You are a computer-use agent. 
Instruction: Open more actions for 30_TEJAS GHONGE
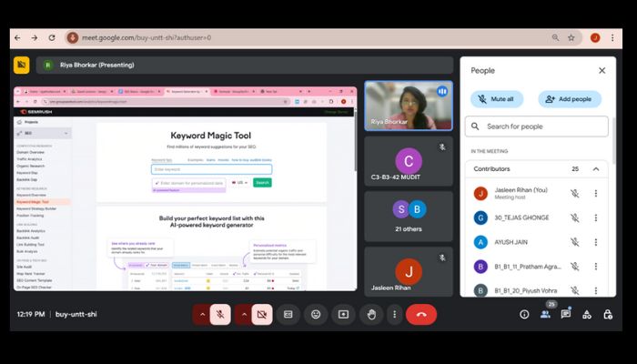tap(596, 217)
